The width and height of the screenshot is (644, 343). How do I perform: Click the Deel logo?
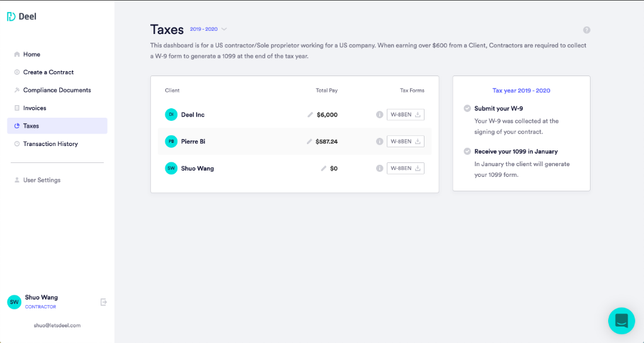point(21,16)
